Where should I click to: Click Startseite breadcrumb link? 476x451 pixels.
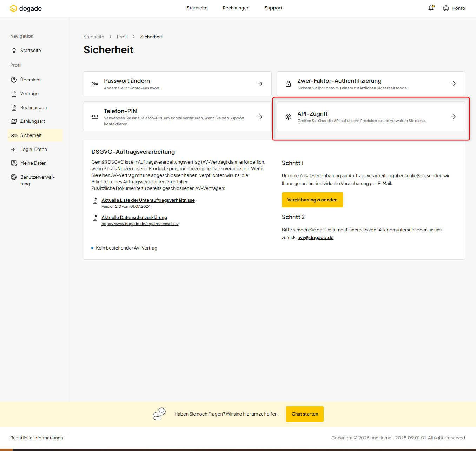[94, 37]
